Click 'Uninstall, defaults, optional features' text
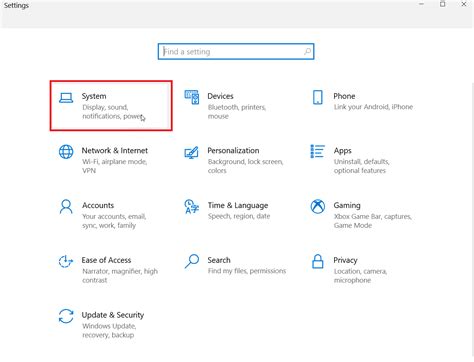The height and width of the screenshot is (362, 474). pos(362,166)
